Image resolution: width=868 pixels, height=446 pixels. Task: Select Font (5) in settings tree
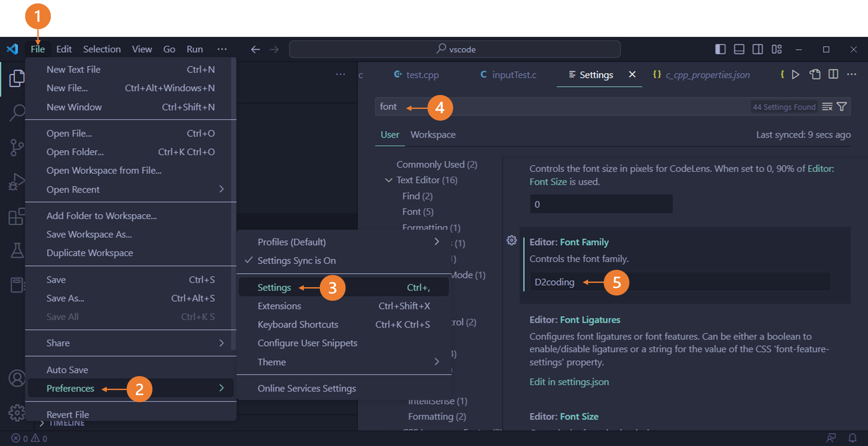coord(418,212)
